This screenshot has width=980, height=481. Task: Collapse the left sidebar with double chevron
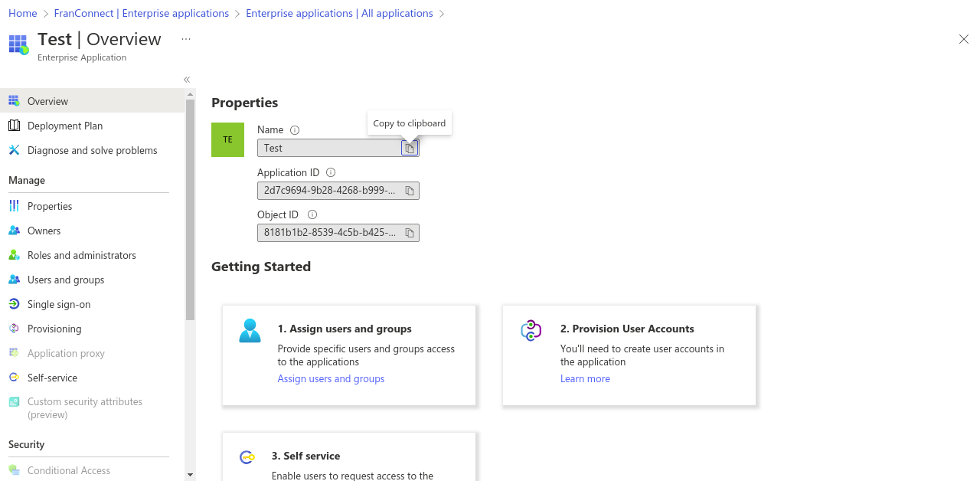(187, 80)
